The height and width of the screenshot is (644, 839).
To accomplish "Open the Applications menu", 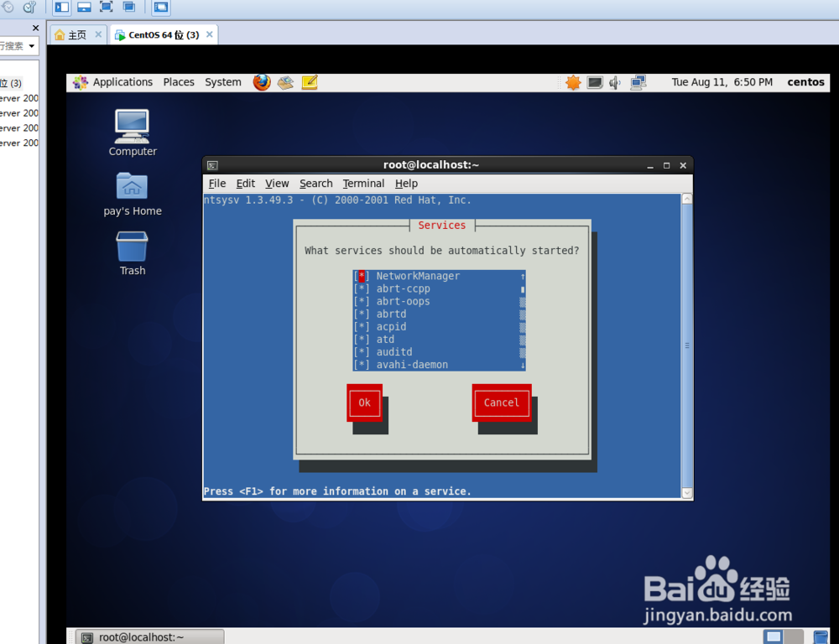I will 122,82.
